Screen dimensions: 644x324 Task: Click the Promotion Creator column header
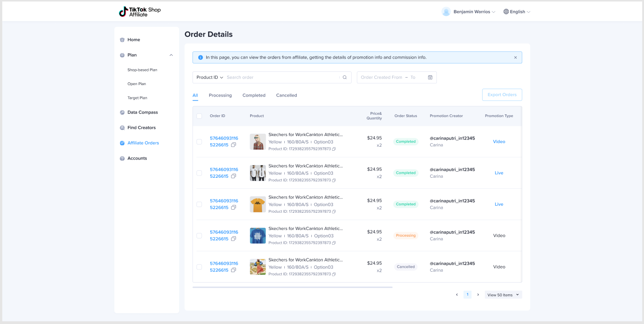coord(446,116)
